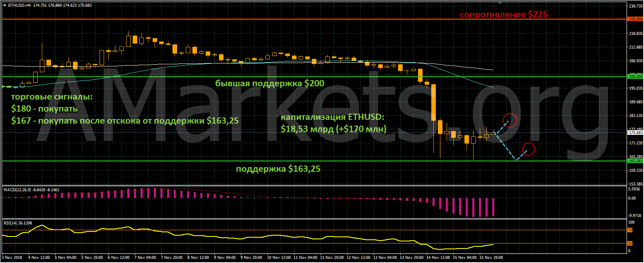Select the red 225.000 price tag

pos(635,19)
